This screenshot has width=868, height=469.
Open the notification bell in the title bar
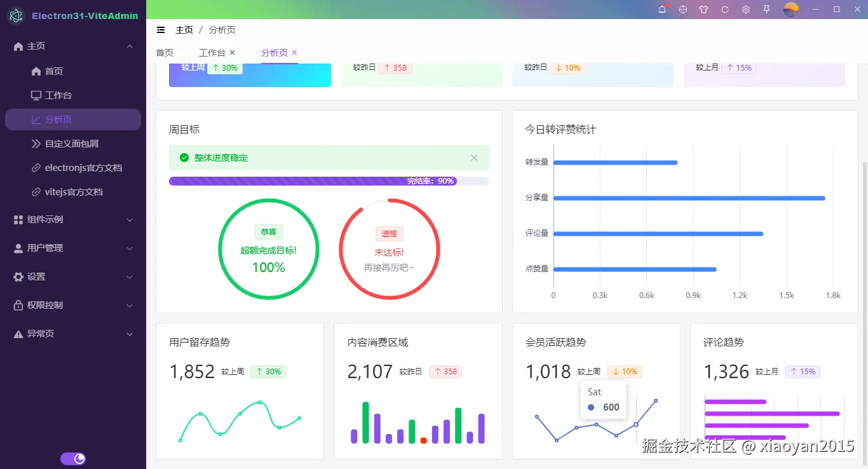(x=661, y=10)
